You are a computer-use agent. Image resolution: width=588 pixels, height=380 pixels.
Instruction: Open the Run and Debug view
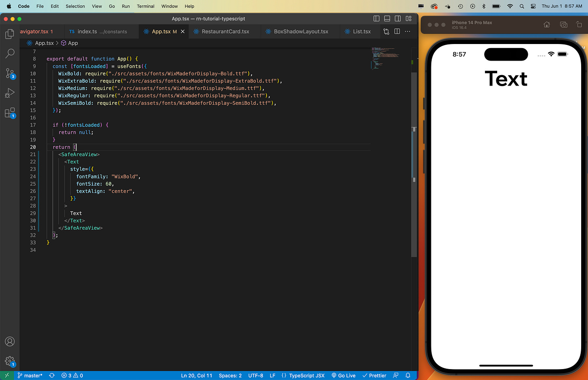pyautogui.click(x=10, y=93)
